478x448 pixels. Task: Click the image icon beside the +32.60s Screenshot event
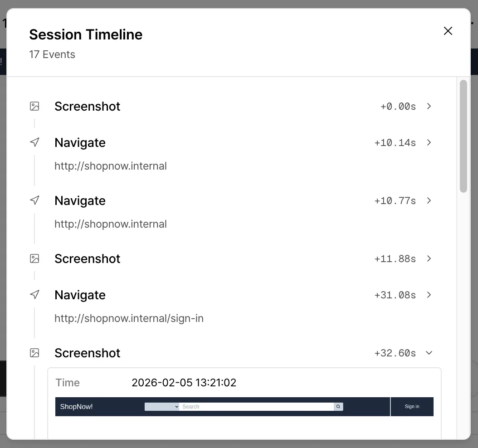click(x=34, y=353)
